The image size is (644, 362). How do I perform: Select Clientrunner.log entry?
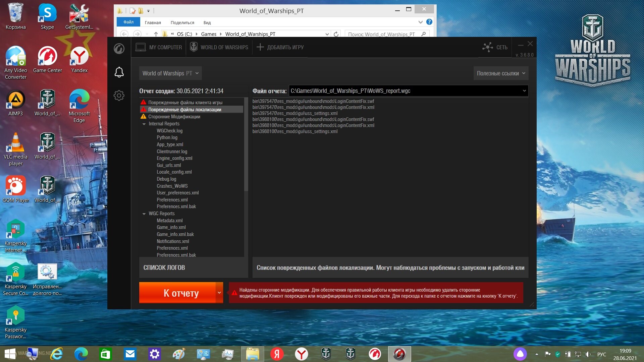click(172, 152)
